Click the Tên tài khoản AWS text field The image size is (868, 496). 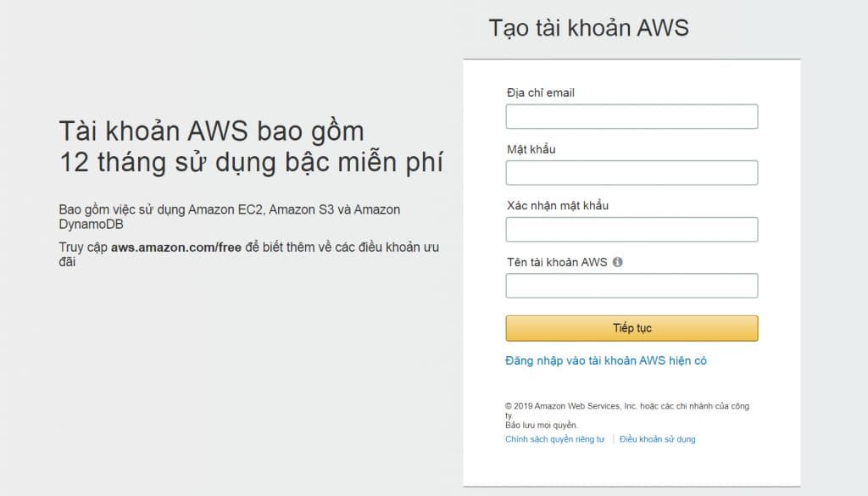632,286
